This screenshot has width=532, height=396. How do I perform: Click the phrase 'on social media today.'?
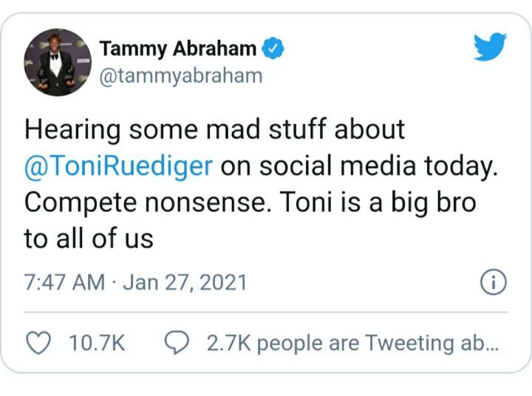point(356,165)
